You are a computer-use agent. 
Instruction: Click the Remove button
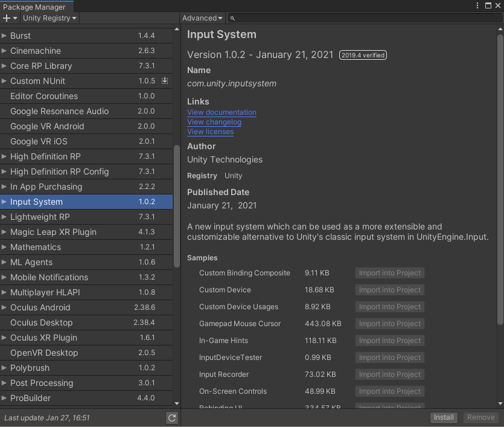point(481,417)
